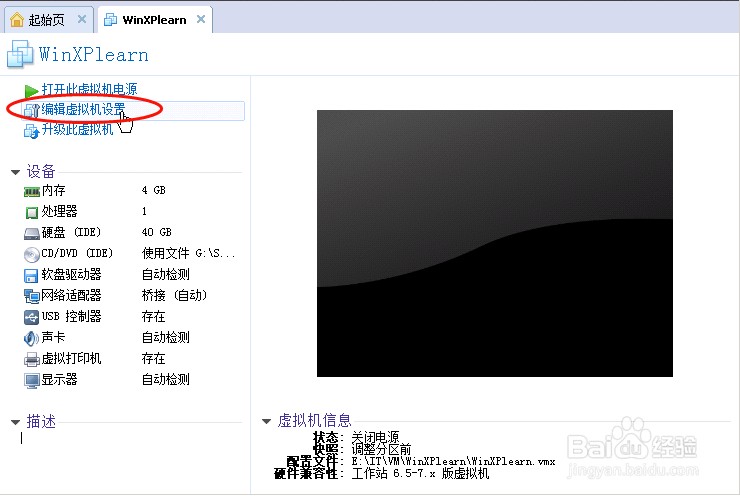
Task: Collapse the 描述 section
Action: pyautogui.click(x=16, y=422)
